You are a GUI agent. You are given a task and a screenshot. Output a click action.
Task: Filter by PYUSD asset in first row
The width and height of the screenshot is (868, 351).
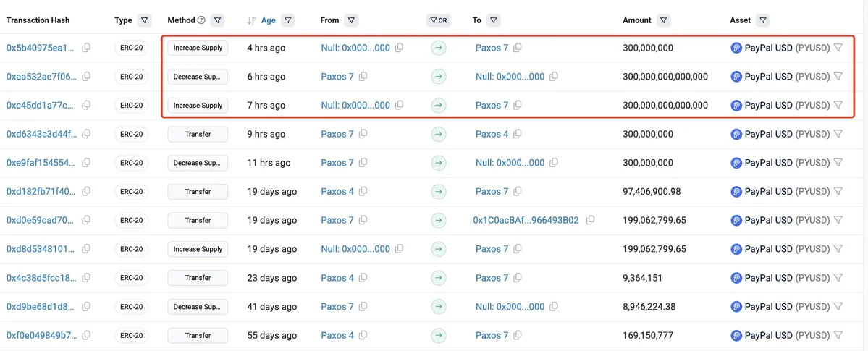[x=838, y=48]
